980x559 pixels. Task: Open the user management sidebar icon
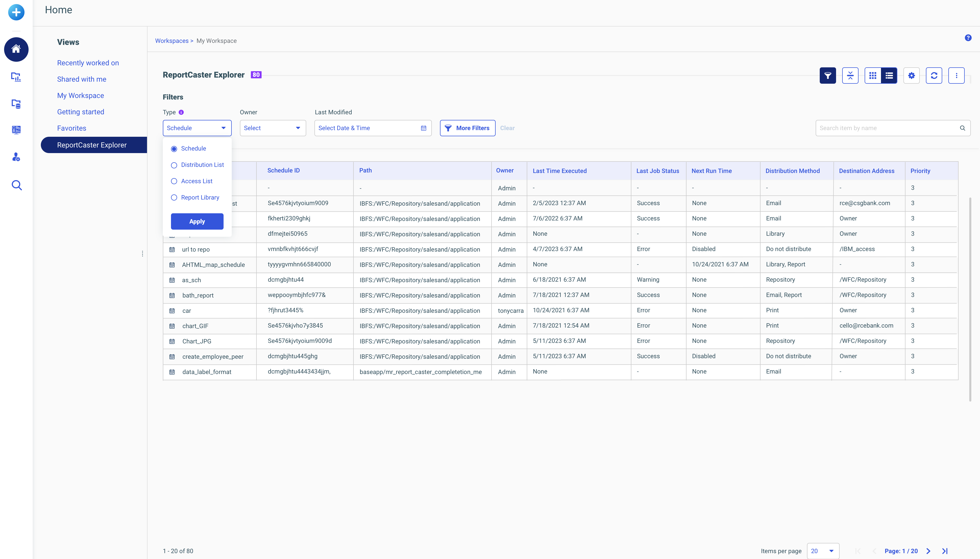(16, 157)
